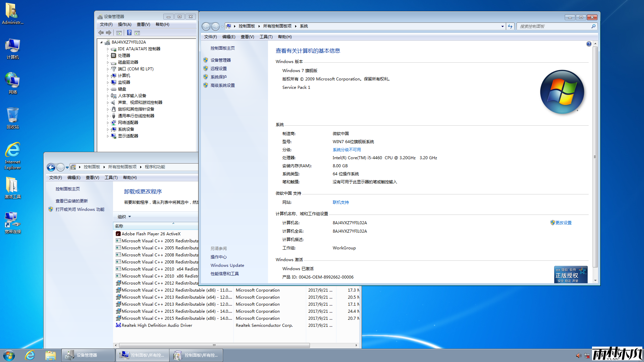Click the horizontal scrollbar in programs list
This screenshot has height=362, width=644.
tap(214, 345)
